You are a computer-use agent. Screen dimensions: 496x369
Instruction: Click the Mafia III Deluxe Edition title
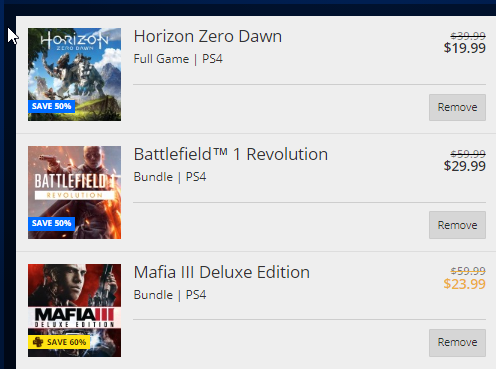pyautogui.click(x=222, y=272)
